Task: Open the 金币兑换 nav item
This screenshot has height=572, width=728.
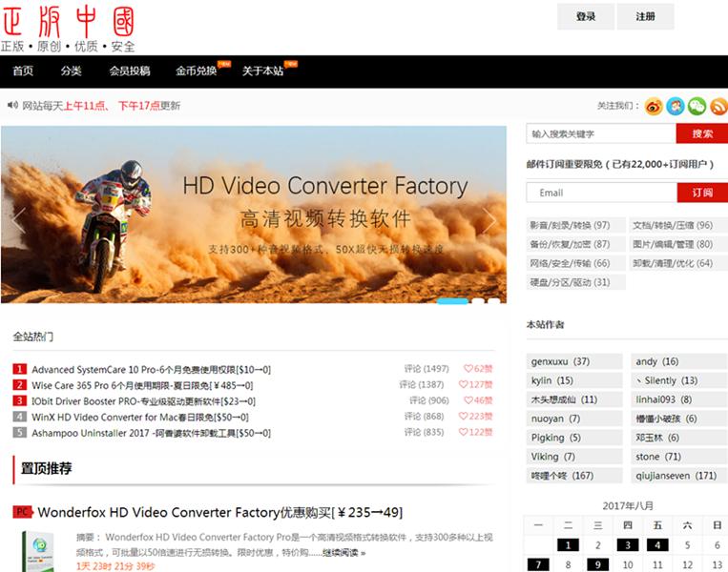Action: click(197, 71)
